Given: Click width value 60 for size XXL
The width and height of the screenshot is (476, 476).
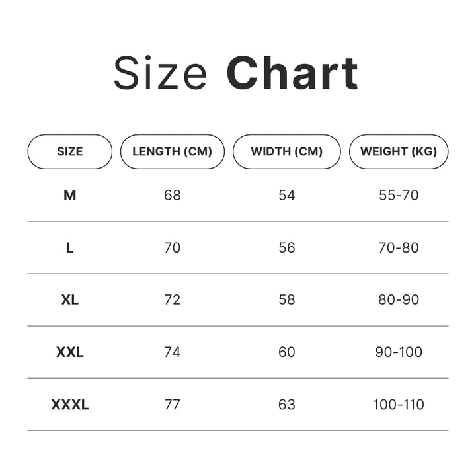Looking at the screenshot, I should [x=286, y=352].
